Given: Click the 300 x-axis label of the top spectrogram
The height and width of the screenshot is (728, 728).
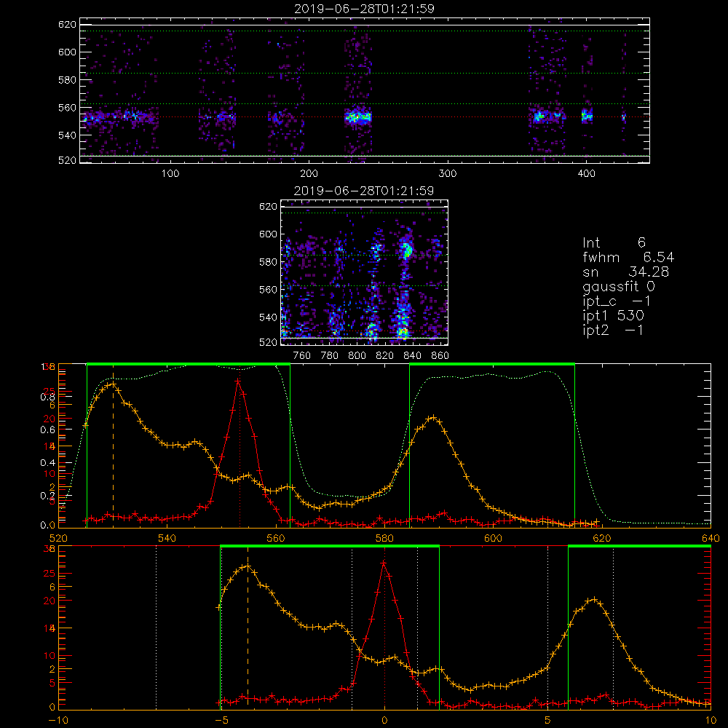Looking at the screenshot, I should point(448,174).
